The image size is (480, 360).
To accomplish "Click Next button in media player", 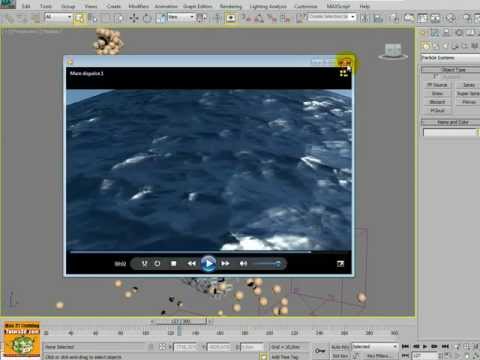I will click(x=225, y=264).
